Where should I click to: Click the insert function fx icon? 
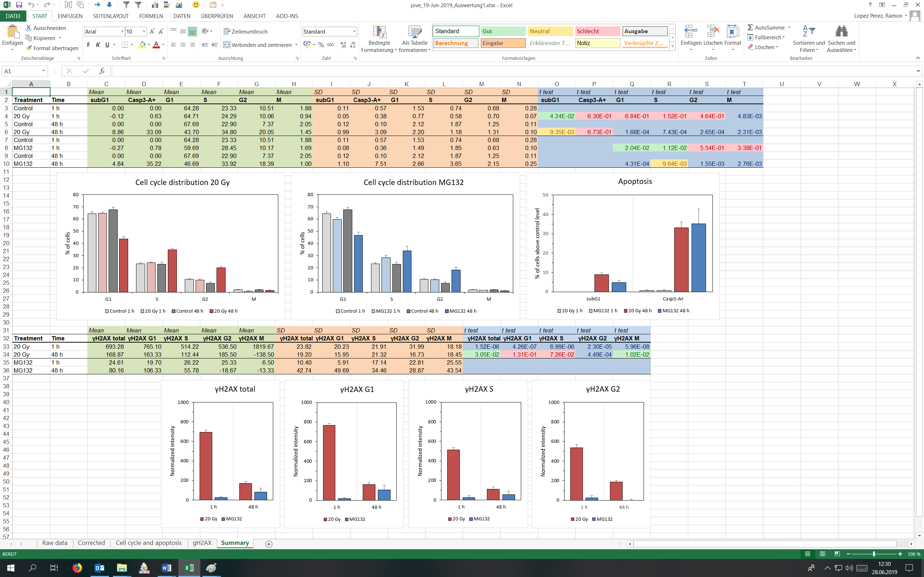click(x=101, y=71)
